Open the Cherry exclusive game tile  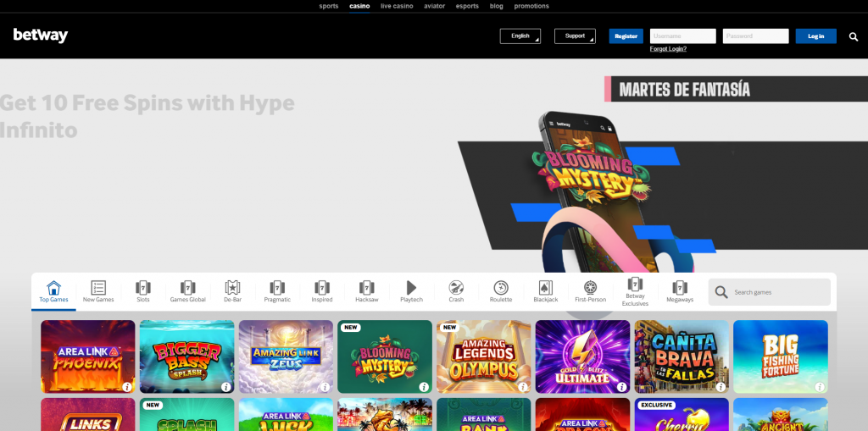coord(682,414)
